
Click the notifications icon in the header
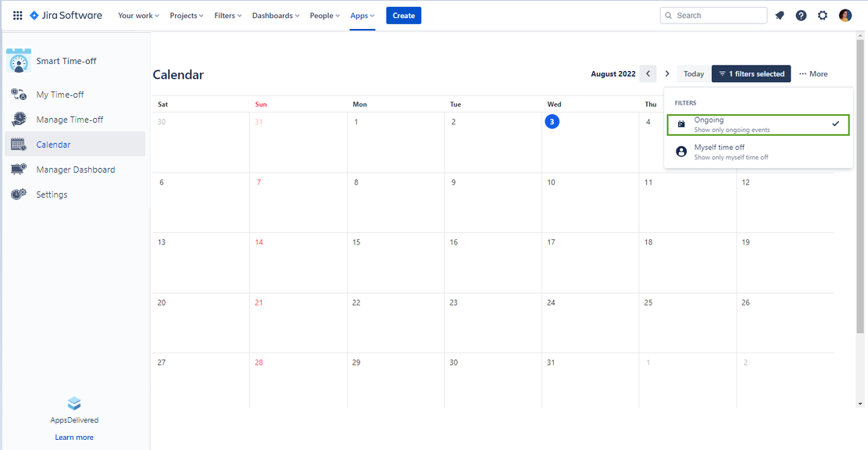(x=780, y=16)
